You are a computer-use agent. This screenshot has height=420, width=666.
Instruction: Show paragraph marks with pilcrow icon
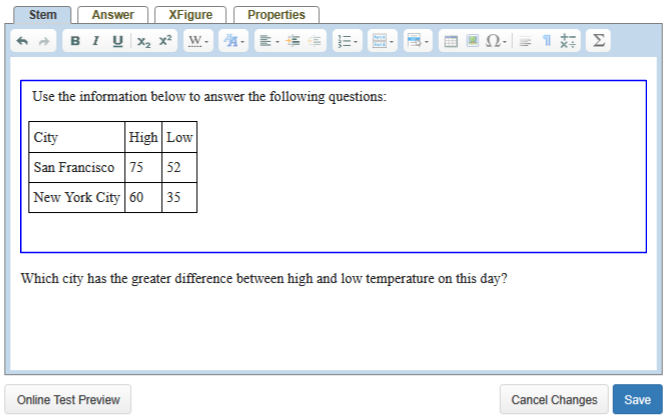pos(546,41)
